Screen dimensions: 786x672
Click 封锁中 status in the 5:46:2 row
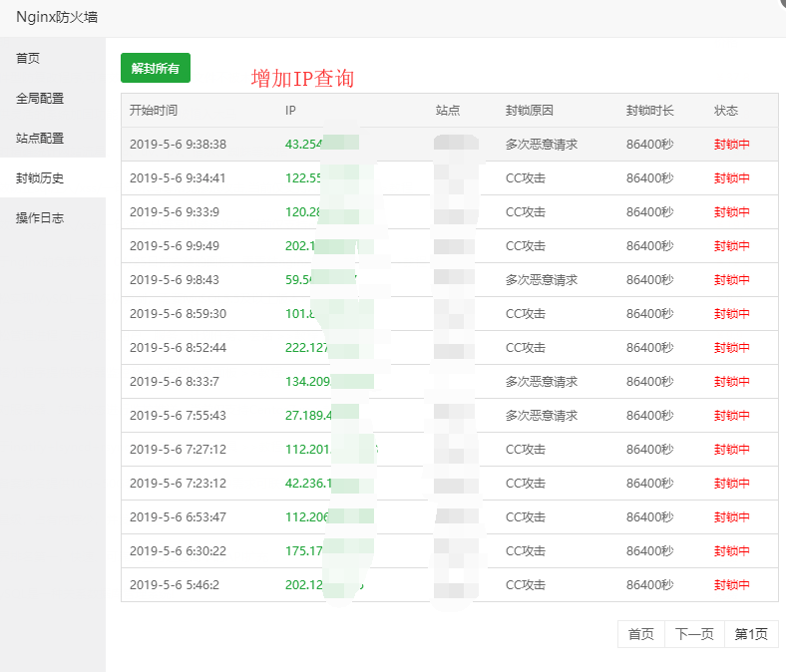coord(731,585)
